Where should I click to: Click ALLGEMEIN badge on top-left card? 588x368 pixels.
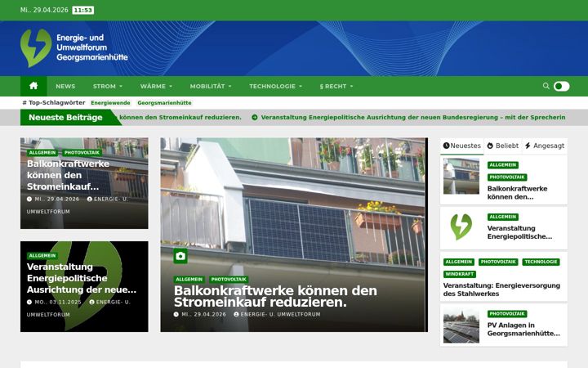click(42, 152)
